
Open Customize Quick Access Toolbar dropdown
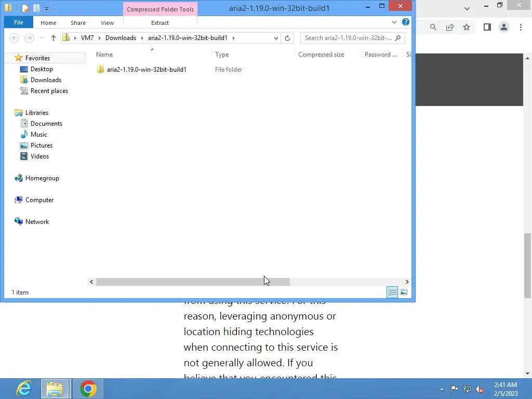pos(46,8)
